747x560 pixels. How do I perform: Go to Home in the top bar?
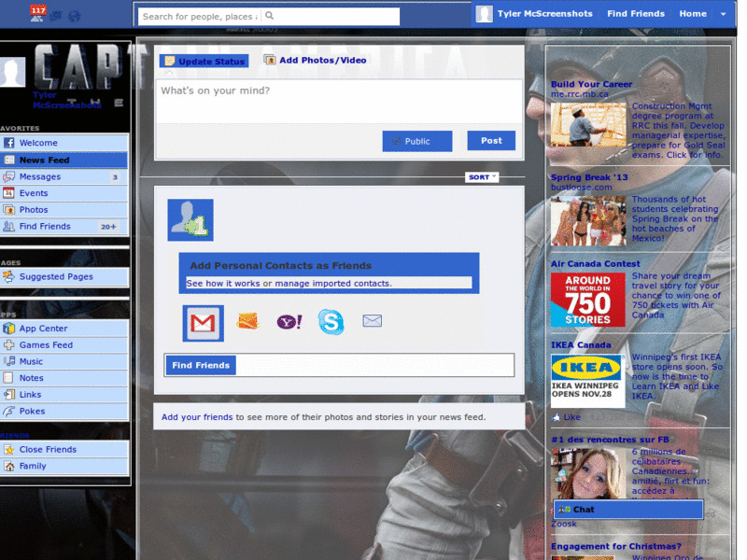(692, 14)
